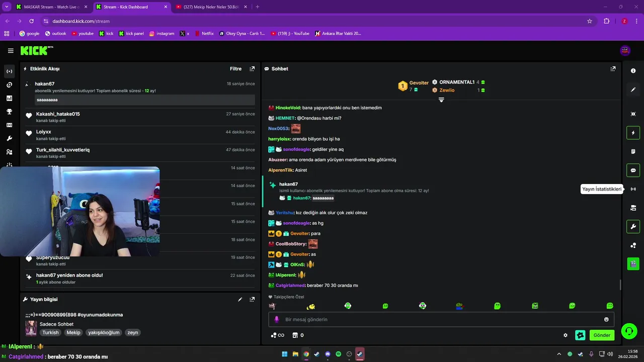
Task: Click the pencil edit icon in right toolbar
Action: (633, 89)
